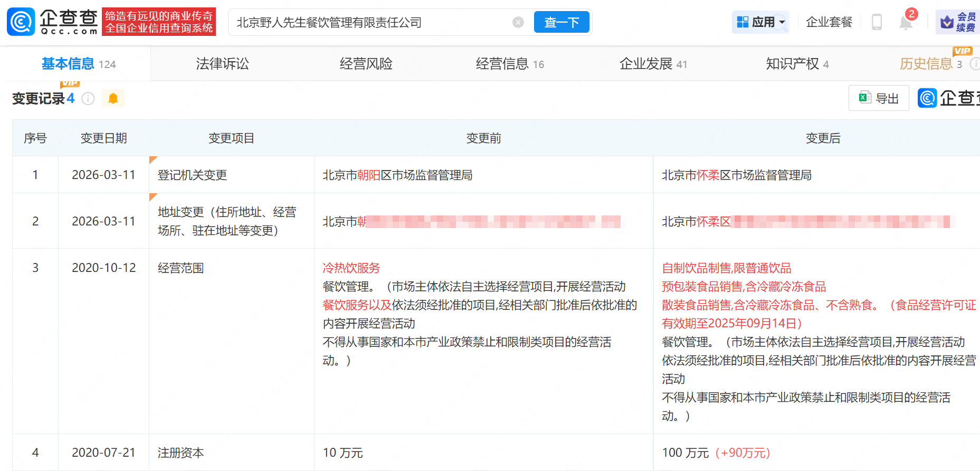The image size is (980, 471).
Task: Switch to the 法律诉讼 tab
Action: (x=222, y=64)
